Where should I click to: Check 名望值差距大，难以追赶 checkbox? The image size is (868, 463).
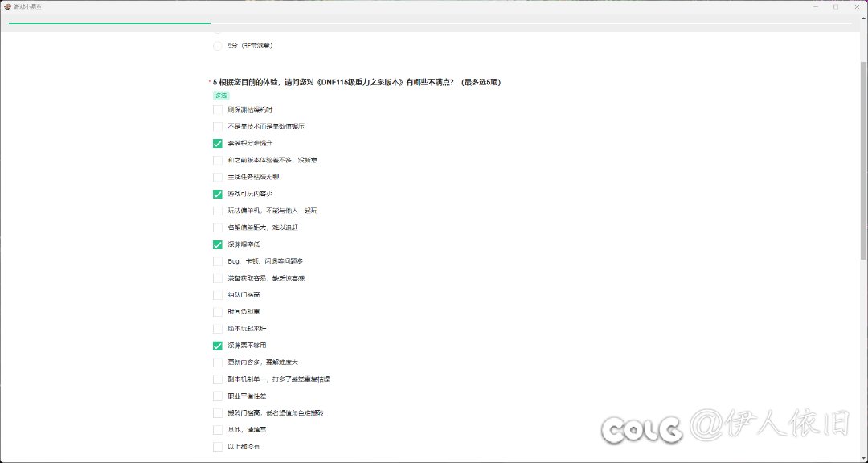[x=218, y=227]
